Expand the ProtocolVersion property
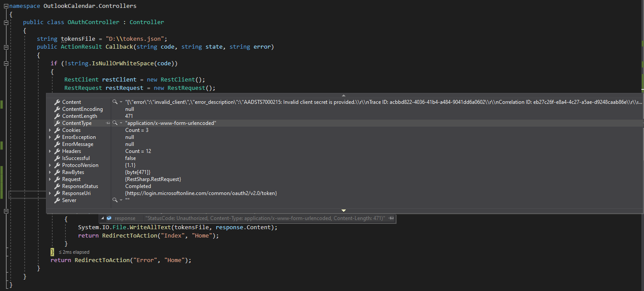This screenshot has width=644, height=291. pos(50,165)
